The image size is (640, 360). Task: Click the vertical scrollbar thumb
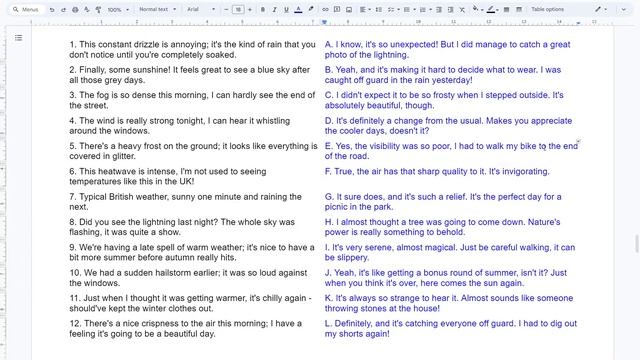[636, 244]
